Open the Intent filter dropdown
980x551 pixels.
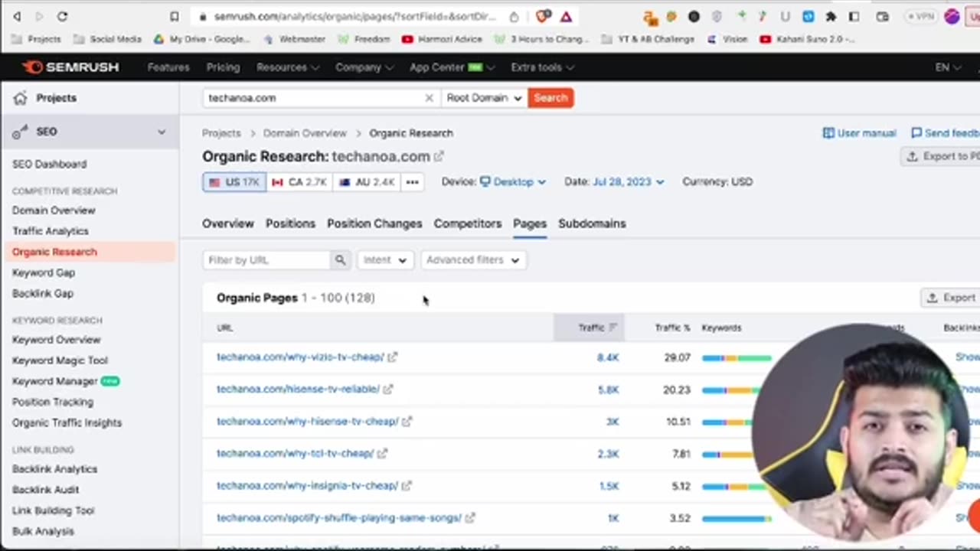[x=385, y=260]
